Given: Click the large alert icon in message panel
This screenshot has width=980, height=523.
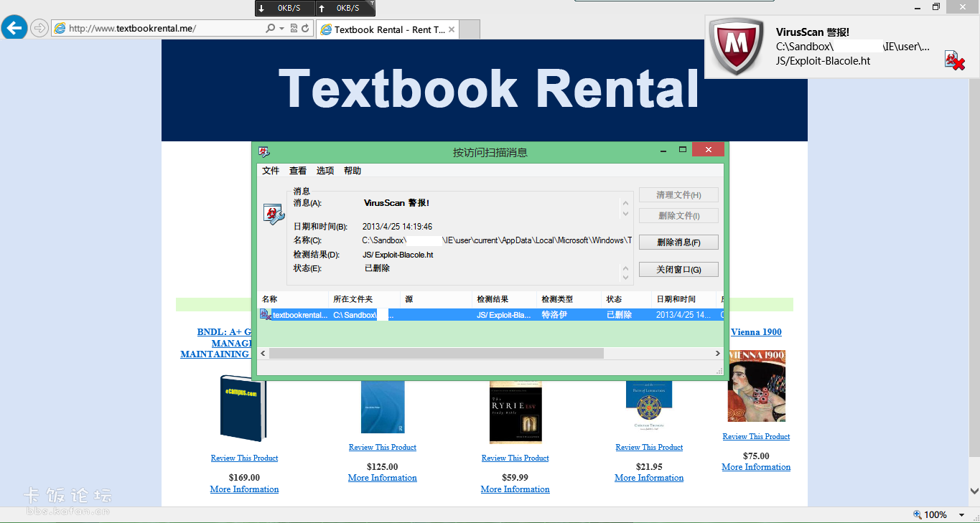Looking at the screenshot, I should click(274, 214).
